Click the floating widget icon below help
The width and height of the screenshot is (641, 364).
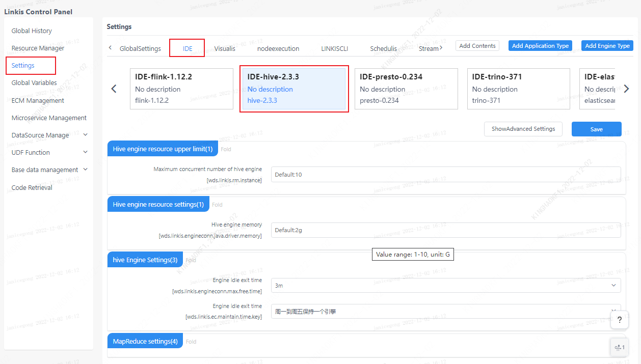click(619, 347)
